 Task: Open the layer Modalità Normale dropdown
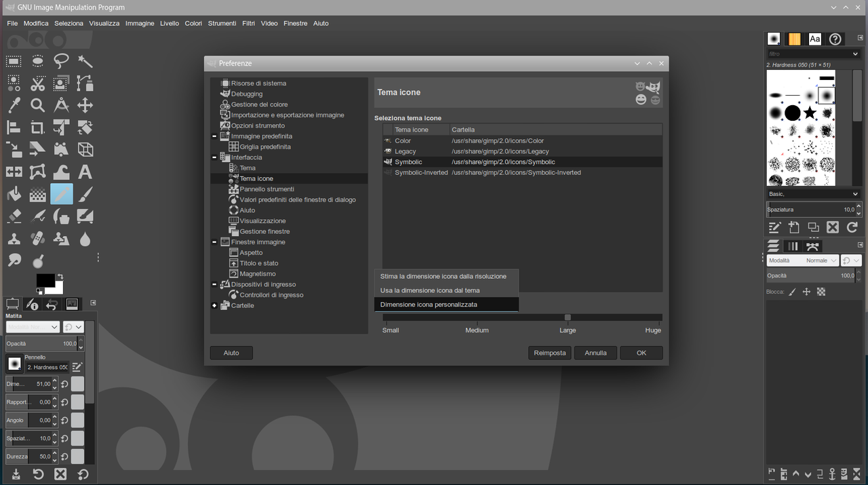(x=802, y=260)
